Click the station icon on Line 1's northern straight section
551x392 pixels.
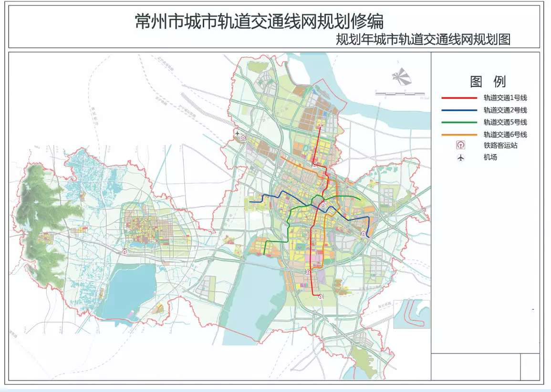point(315,165)
